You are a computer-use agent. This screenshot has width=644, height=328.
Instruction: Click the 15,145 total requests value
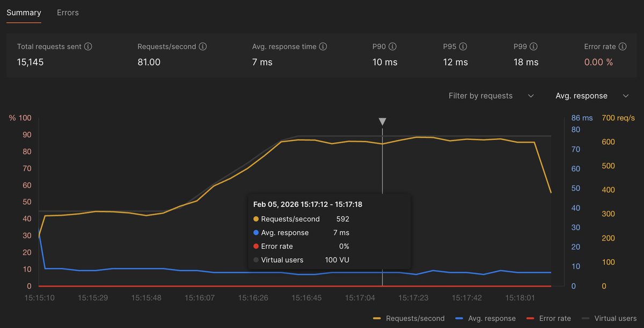click(29, 62)
